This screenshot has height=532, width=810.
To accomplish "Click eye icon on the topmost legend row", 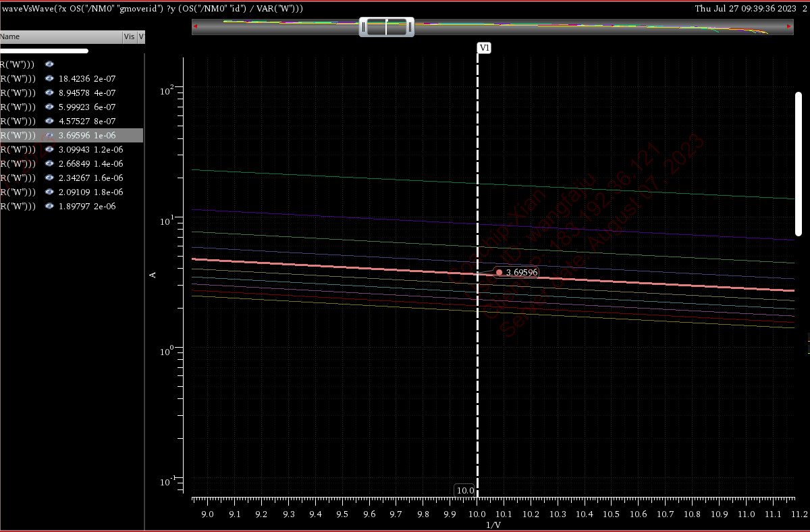I will tap(49, 64).
